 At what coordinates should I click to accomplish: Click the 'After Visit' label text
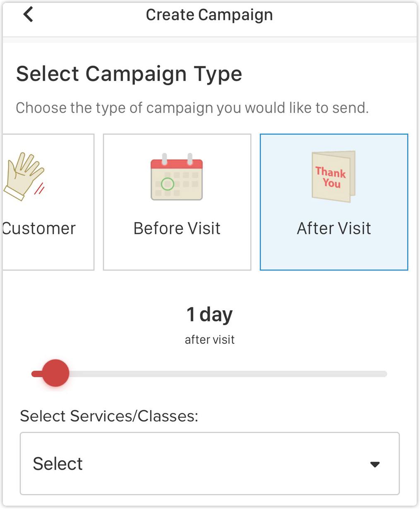tap(334, 228)
